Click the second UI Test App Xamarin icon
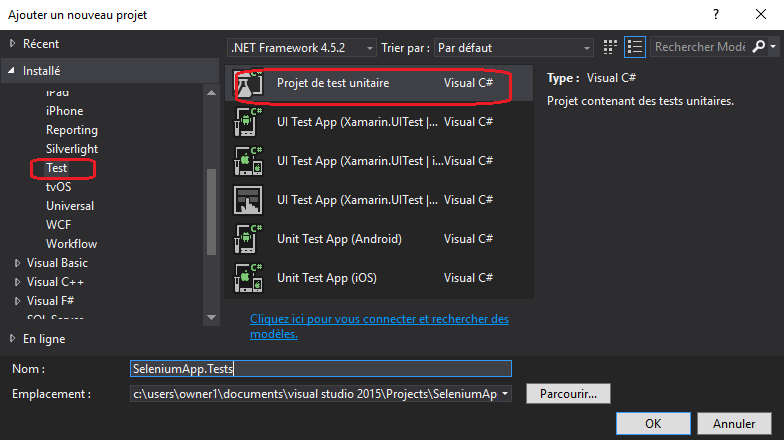The width and height of the screenshot is (784, 440). click(248, 160)
